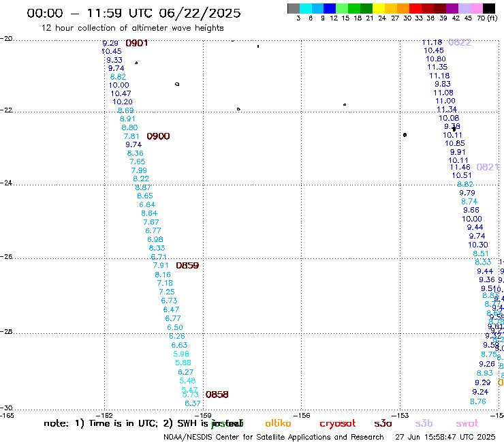The width and height of the screenshot is (504, 443).
Task: Click the wave height value 10.47
Action: point(121,93)
